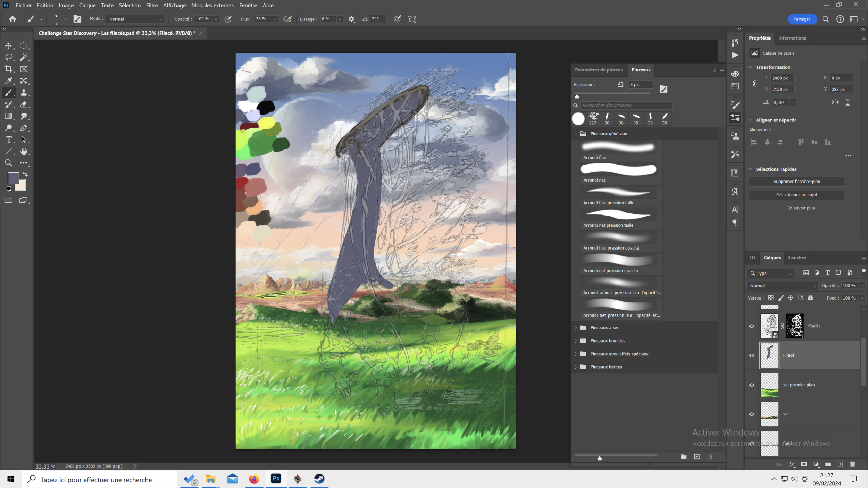
Task: Select the Crop tool
Action: [9, 69]
